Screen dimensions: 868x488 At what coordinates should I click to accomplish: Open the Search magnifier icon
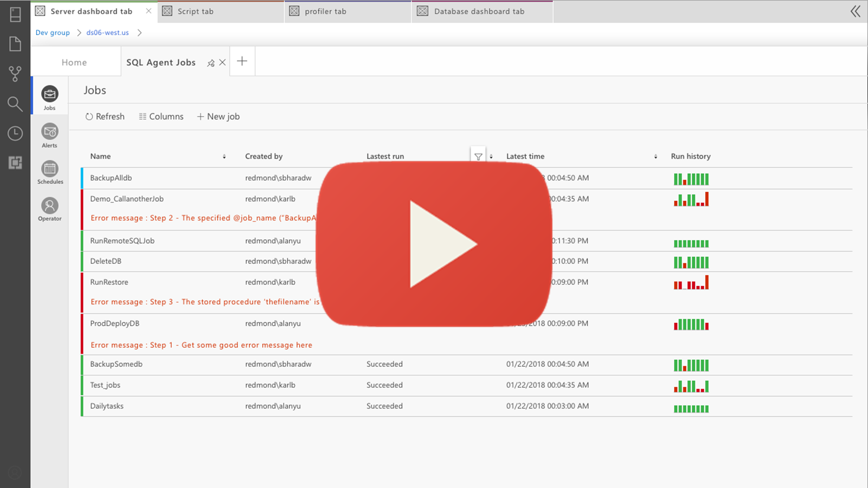pyautogui.click(x=15, y=104)
